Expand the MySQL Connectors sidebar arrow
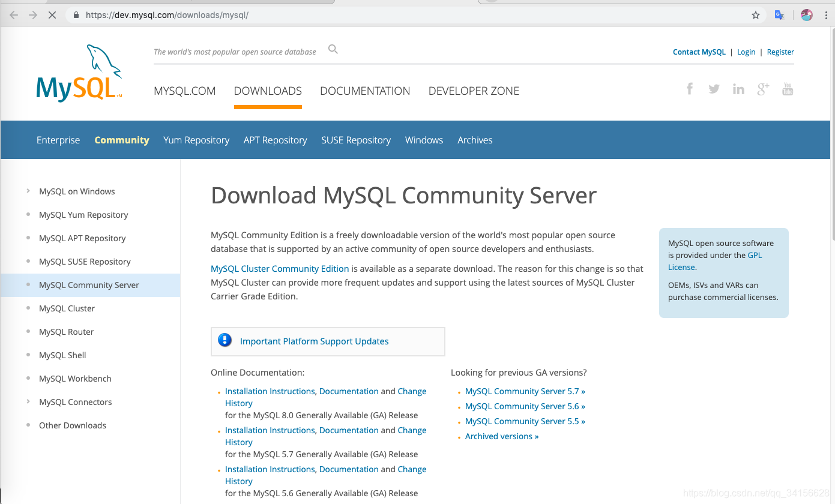Viewport: 835px width, 504px height. coord(28,402)
